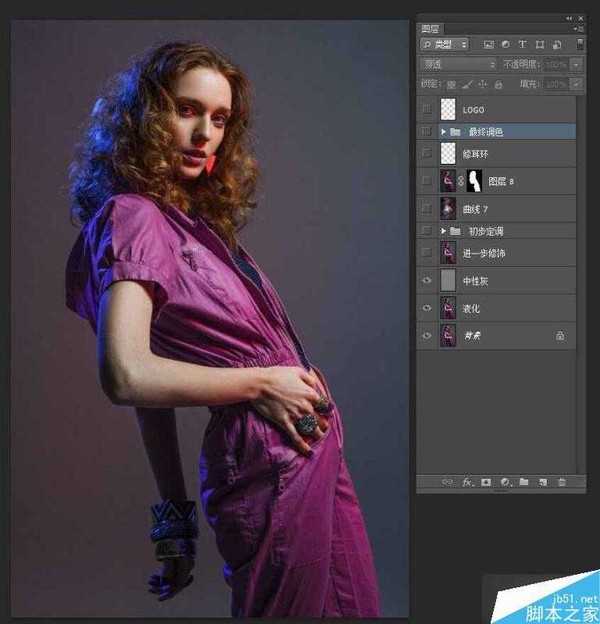600x624 pixels.
Task: Toggle visibility of the 锐化 layer
Action: (x=427, y=308)
